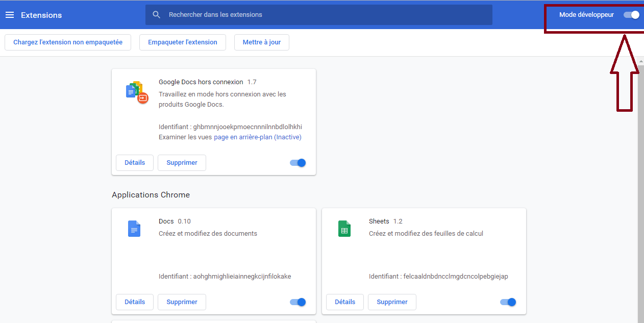Click the Docs 0.10 title
The height and width of the screenshot is (323, 644).
[175, 221]
